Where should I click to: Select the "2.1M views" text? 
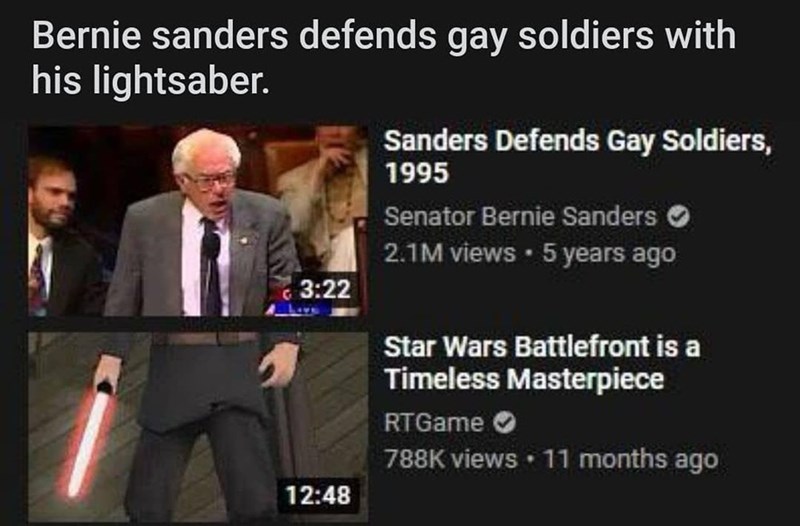tap(449, 253)
